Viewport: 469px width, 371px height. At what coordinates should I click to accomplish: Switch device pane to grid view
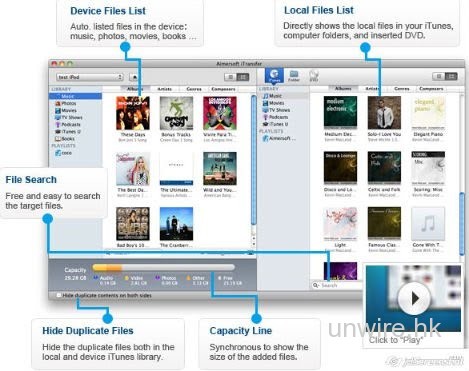243,77
